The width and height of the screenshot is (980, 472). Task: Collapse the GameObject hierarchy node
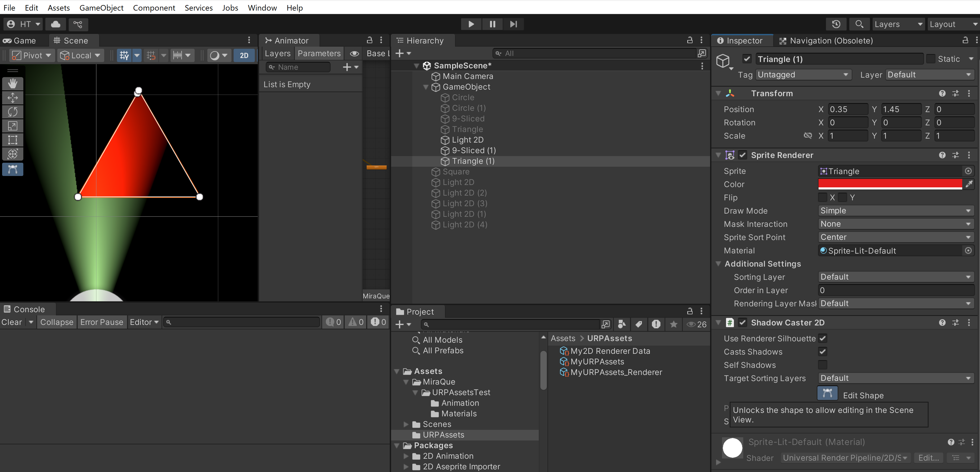[426, 87]
